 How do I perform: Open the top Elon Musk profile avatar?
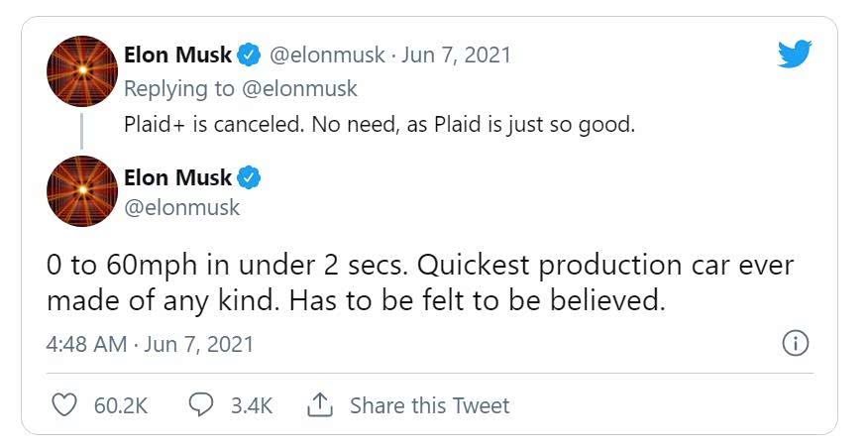click(x=82, y=71)
